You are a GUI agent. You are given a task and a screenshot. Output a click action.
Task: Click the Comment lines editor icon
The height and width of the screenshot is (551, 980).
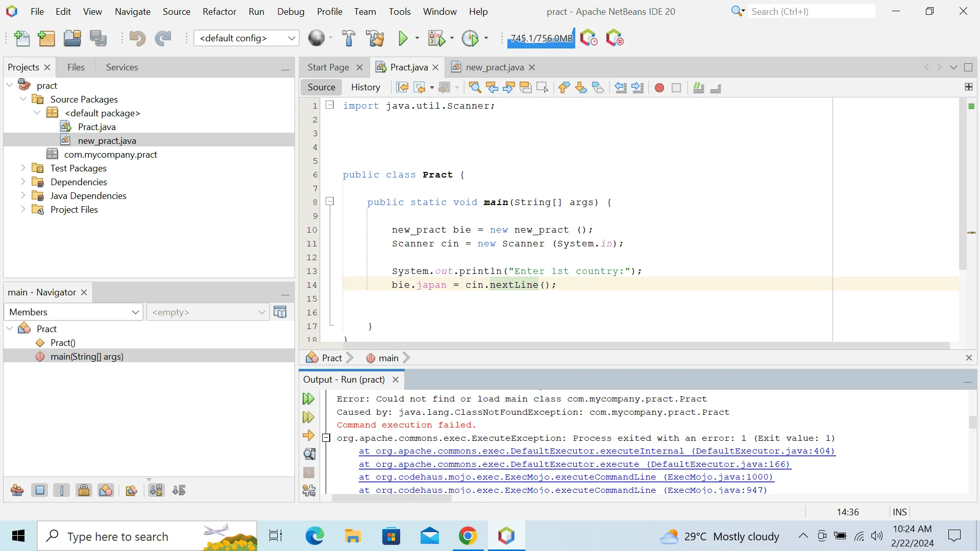click(699, 88)
